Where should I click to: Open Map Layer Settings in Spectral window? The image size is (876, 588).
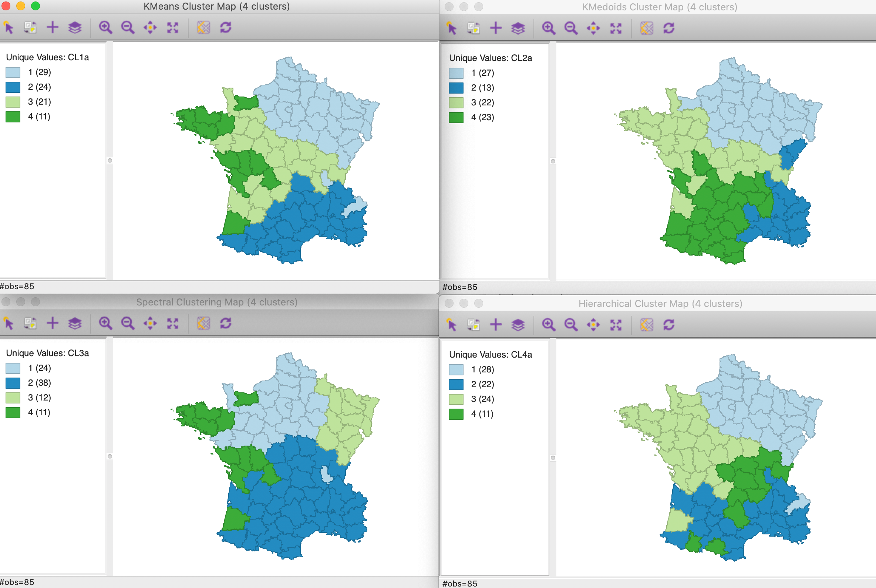tap(75, 324)
